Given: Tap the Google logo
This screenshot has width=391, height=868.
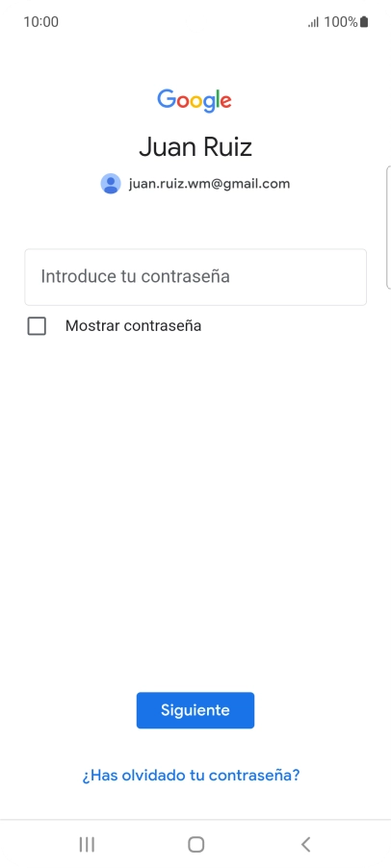Looking at the screenshot, I should (x=195, y=100).
